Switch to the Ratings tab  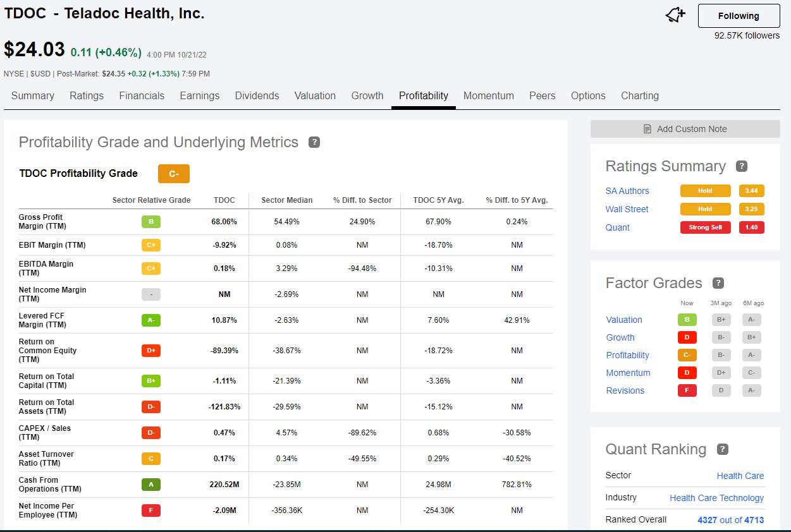point(87,96)
